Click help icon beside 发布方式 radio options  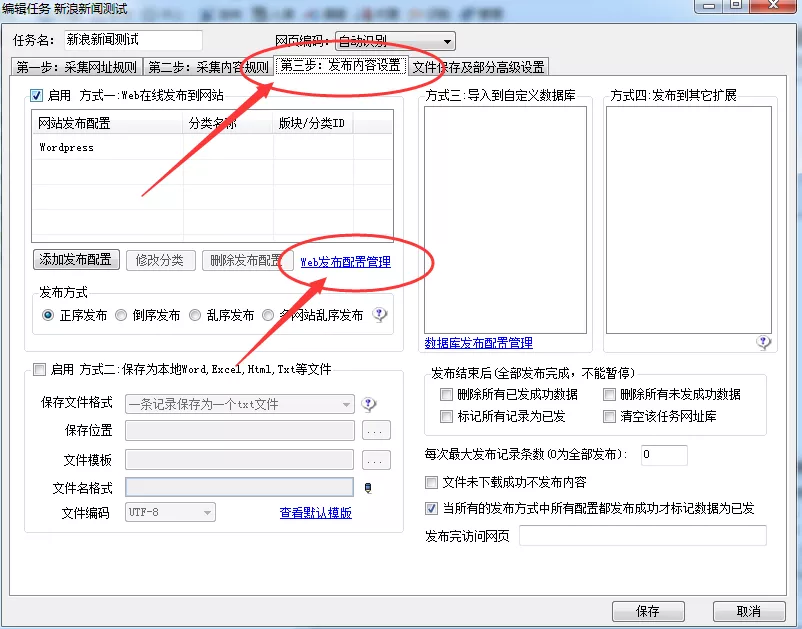[x=380, y=314]
